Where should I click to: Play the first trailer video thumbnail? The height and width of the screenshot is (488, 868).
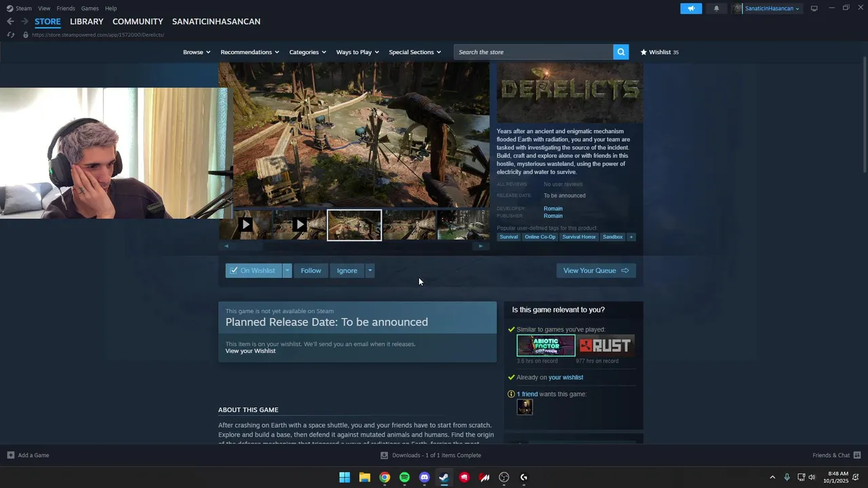click(245, 224)
